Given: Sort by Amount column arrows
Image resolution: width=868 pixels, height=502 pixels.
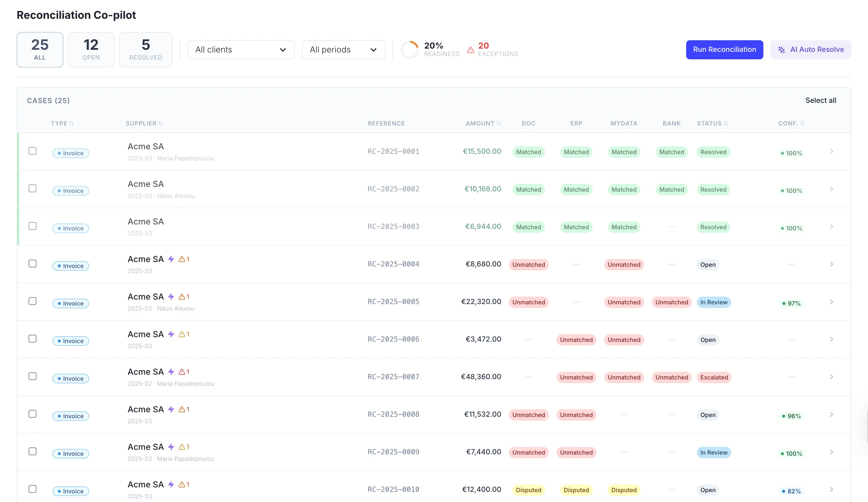Looking at the screenshot, I should [x=499, y=123].
